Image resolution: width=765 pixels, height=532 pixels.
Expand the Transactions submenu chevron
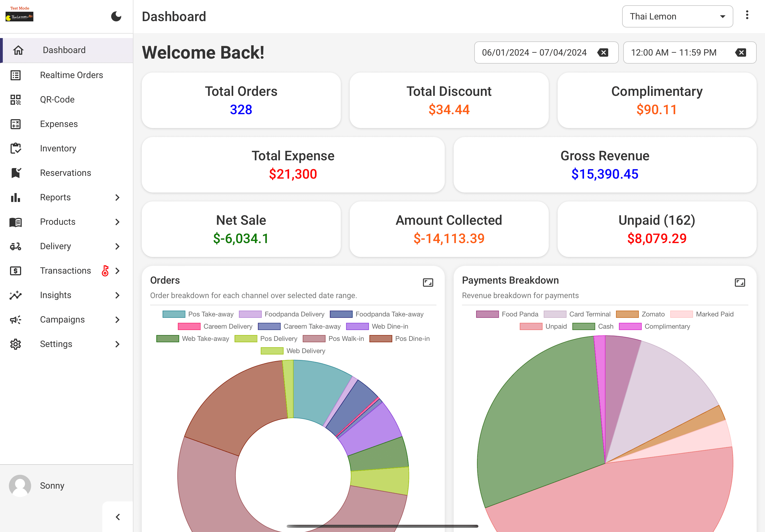point(117,271)
